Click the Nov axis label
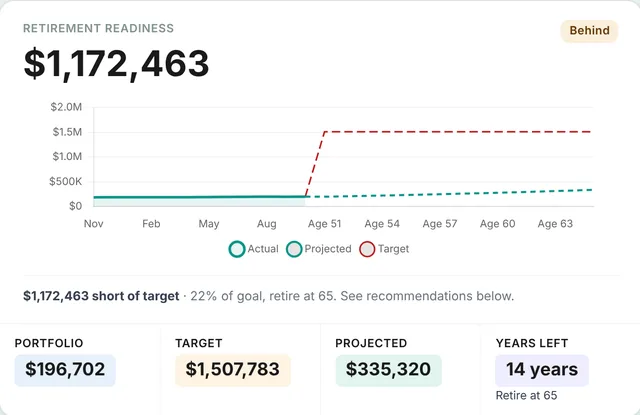The image size is (640, 415). [x=93, y=224]
